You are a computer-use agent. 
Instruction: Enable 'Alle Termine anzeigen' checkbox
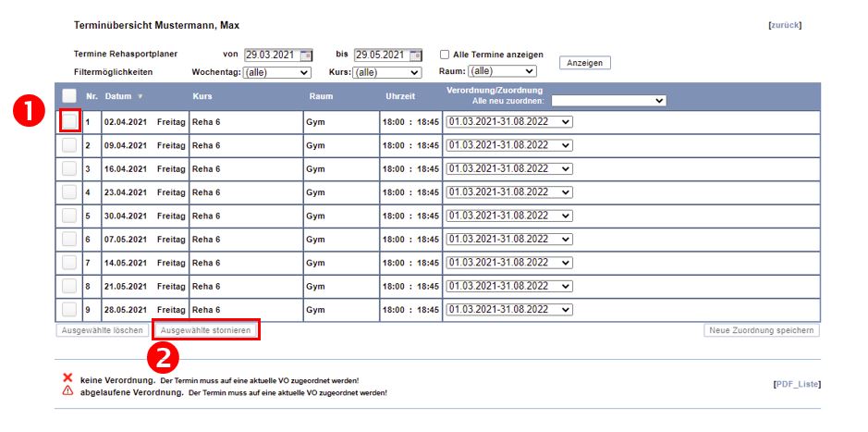point(445,55)
